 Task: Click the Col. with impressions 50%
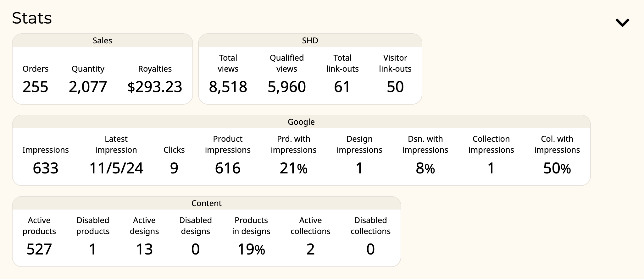click(557, 168)
